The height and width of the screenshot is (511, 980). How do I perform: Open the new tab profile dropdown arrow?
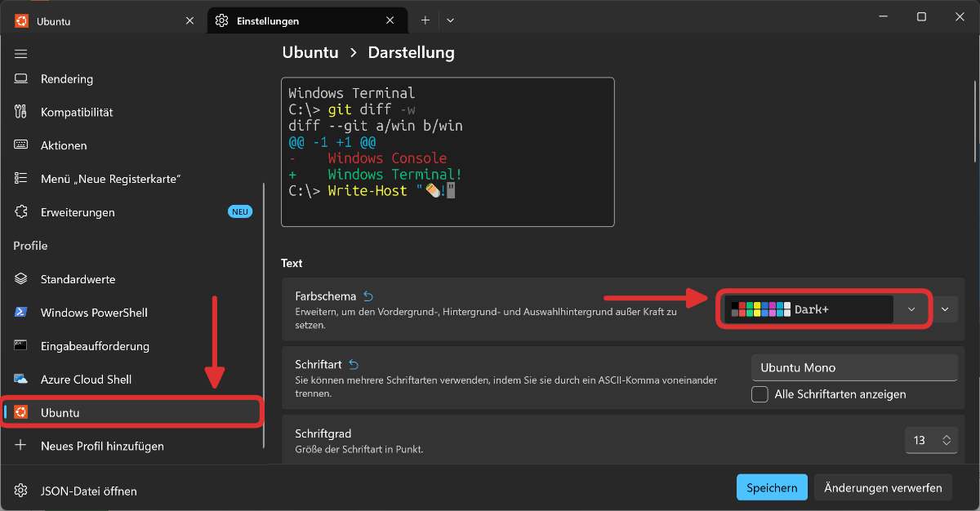tap(450, 20)
